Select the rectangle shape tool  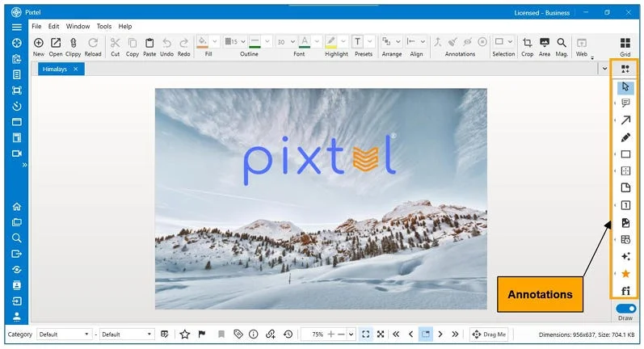(x=625, y=154)
